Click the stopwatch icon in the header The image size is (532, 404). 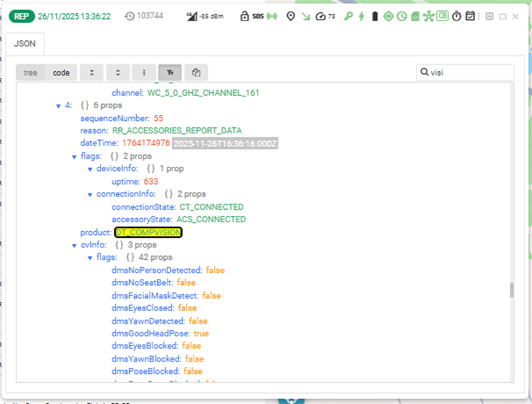pyautogui.click(x=456, y=16)
